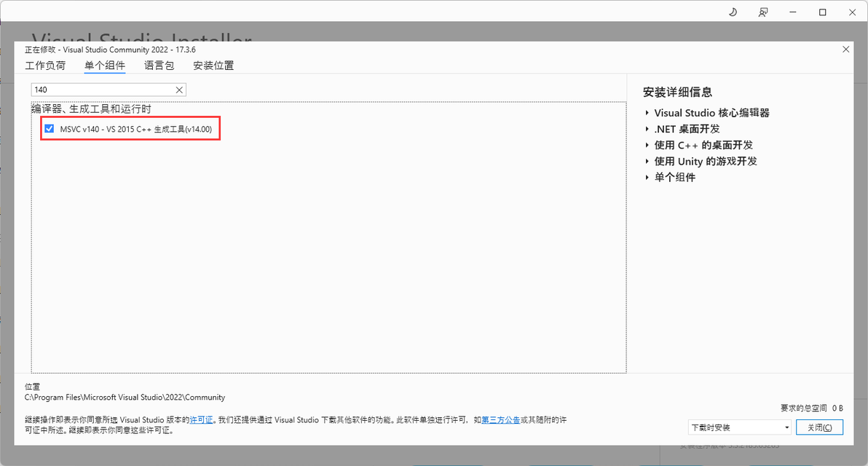Open the 许可证 link
This screenshot has height=466, width=868.
[x=201, y=420]
